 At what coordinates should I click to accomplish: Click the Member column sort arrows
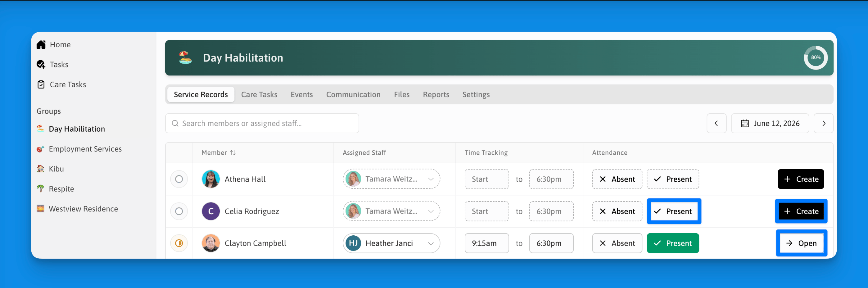(233, 153)
